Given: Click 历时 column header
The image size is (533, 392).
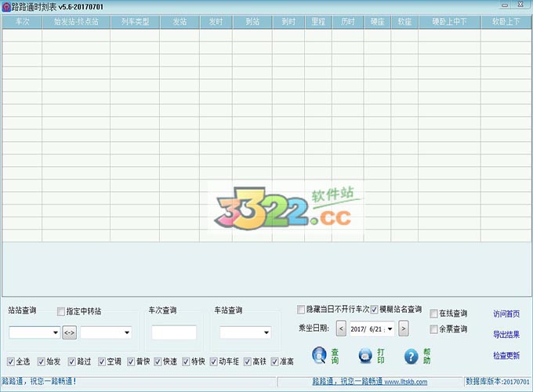Looking at the screenshot, I should coord(348,22).
